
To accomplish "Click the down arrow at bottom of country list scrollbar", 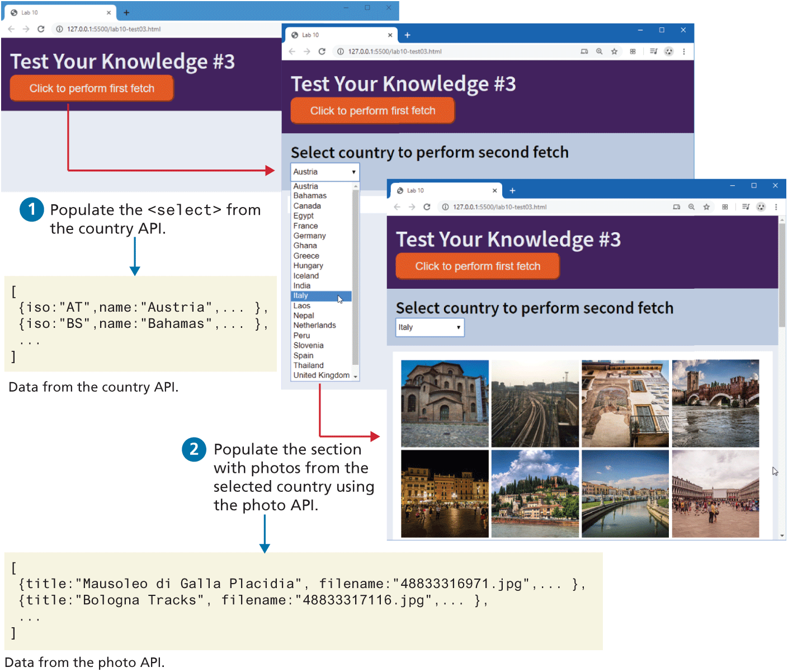I will [356, 377].
